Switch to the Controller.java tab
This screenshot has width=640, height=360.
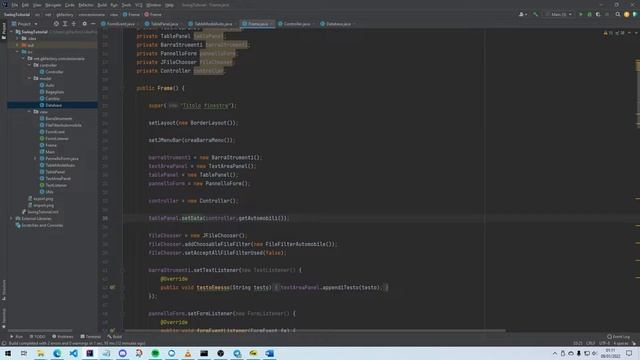(296, 24)
